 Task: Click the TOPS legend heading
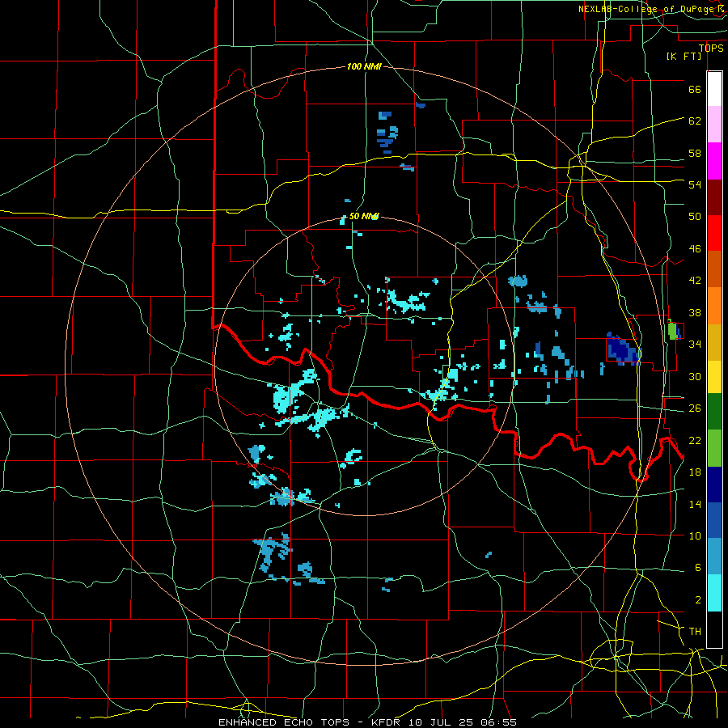pos(711,49)
